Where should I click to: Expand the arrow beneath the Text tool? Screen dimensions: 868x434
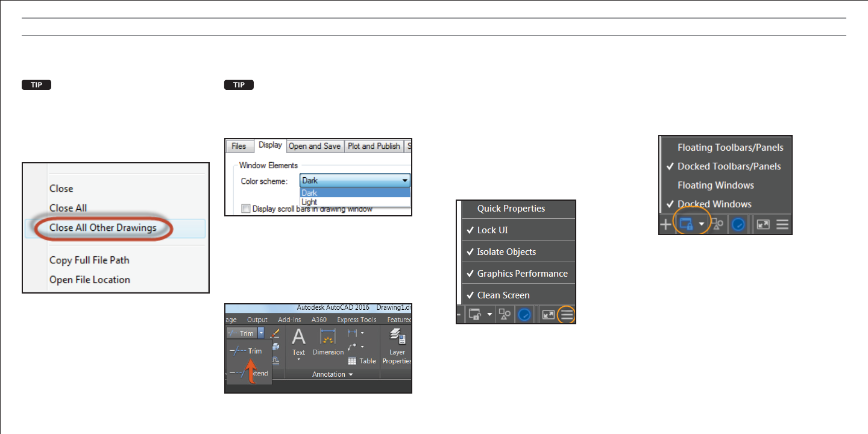coord(299,360)
